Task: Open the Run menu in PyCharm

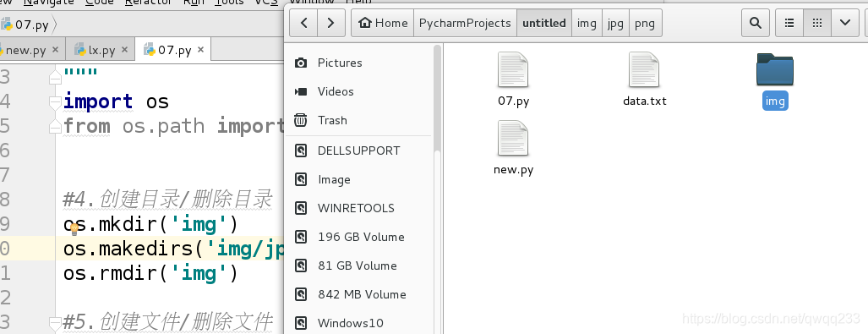Action: coord(194,3)
